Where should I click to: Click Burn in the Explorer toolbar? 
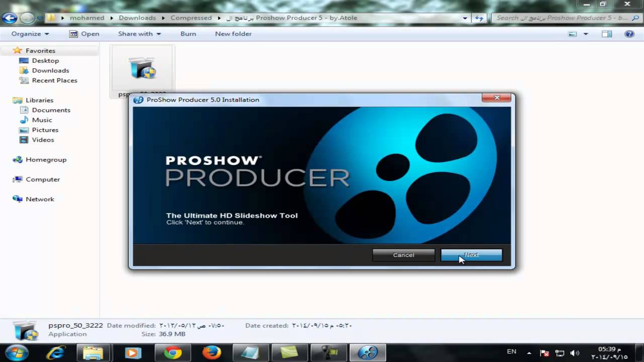[x=188, y=34]
